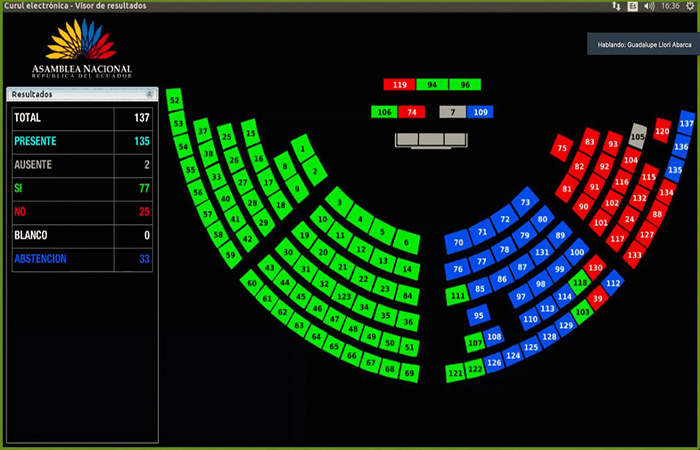Click red seat 120
The height and width of the screenshot is (450, 700).
click(662, 131)
